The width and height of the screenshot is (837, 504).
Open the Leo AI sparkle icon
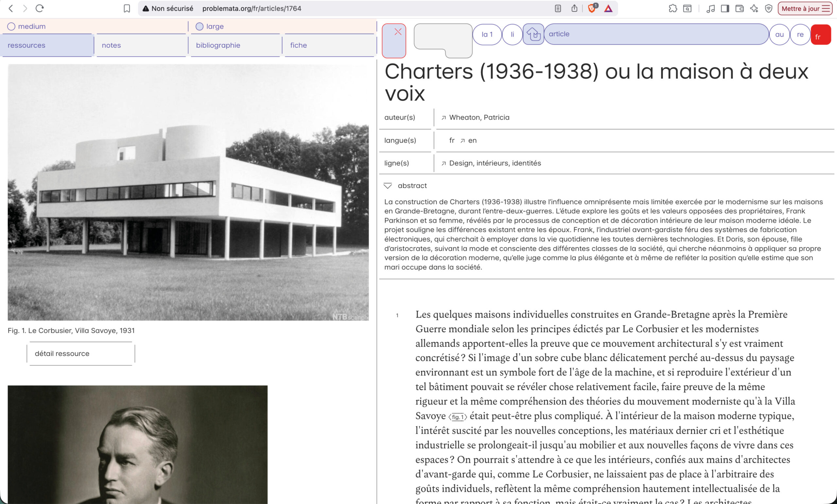(754, 8)
